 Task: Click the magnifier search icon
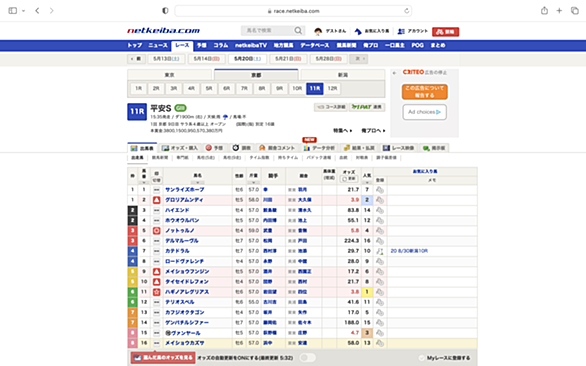point(298,30)
